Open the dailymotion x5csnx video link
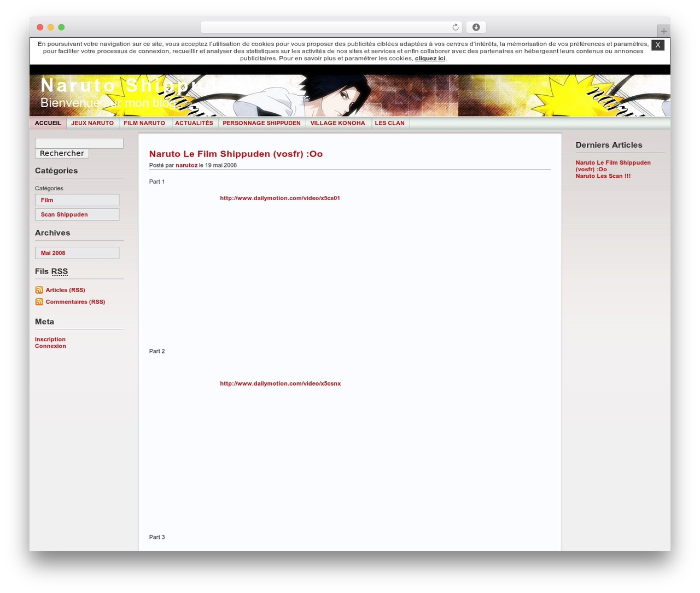 [x=281, y=383]
